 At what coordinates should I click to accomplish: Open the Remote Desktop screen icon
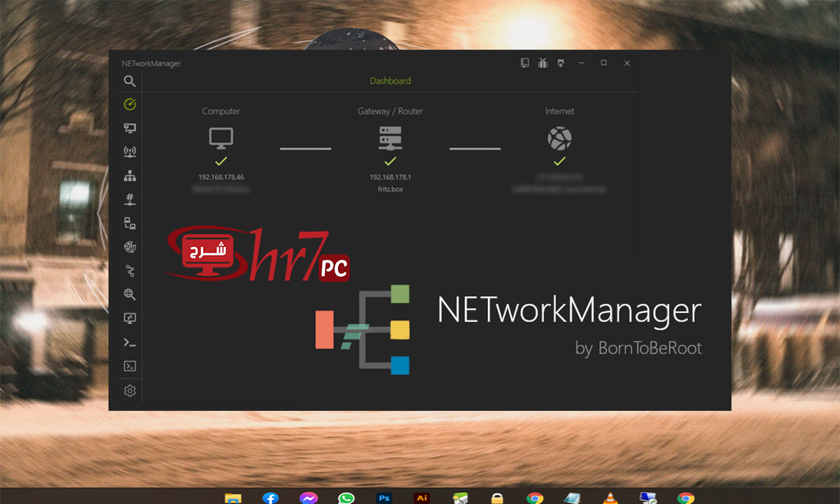[129, 318]
